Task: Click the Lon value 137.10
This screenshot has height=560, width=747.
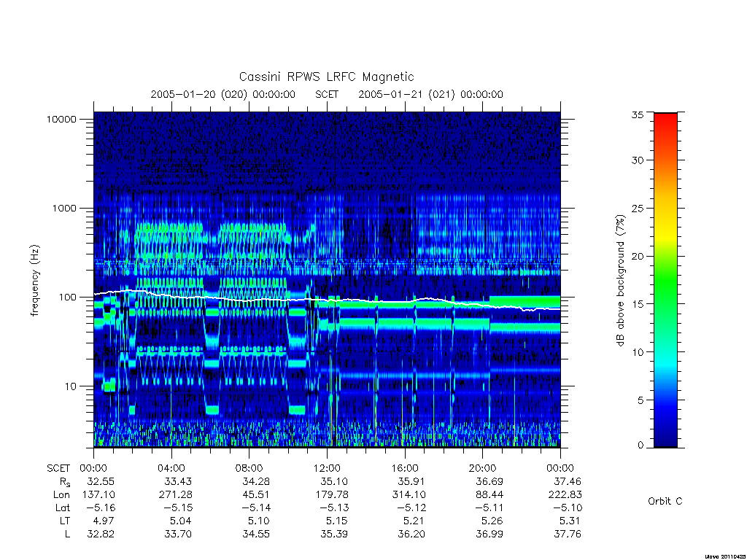Action: click(98, 495)
